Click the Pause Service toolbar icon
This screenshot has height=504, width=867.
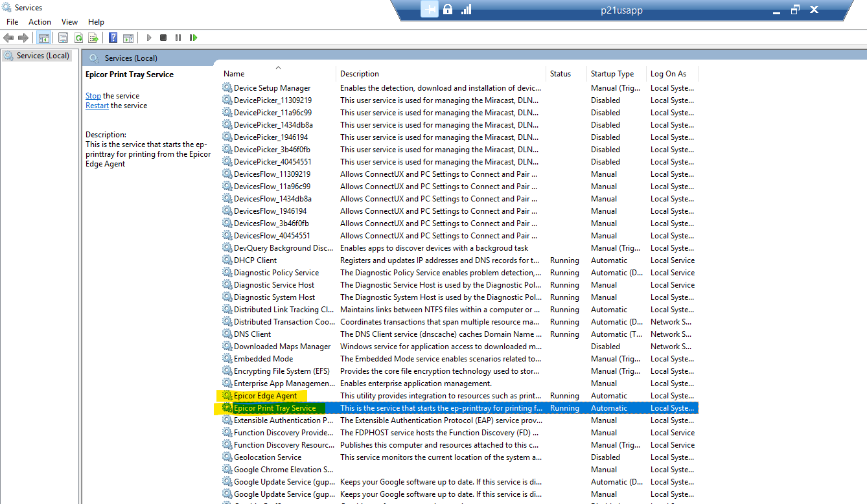tap(178, 38)
